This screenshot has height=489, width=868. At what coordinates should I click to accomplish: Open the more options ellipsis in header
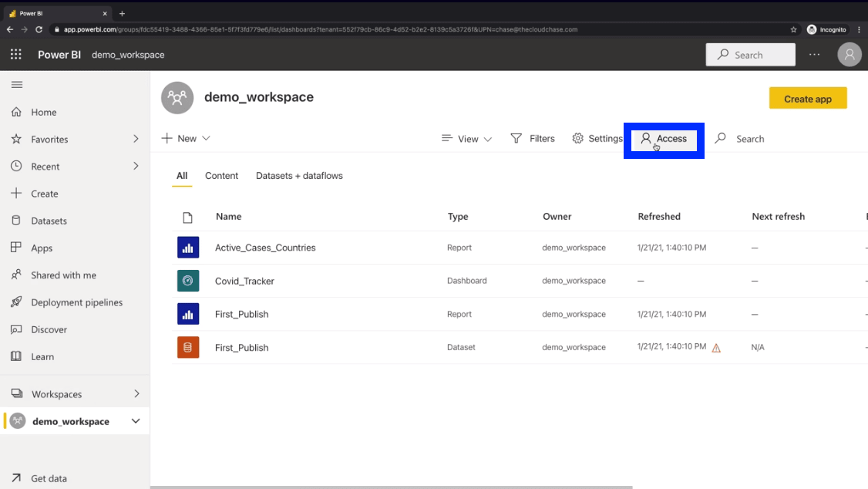(x=814, y=54)
